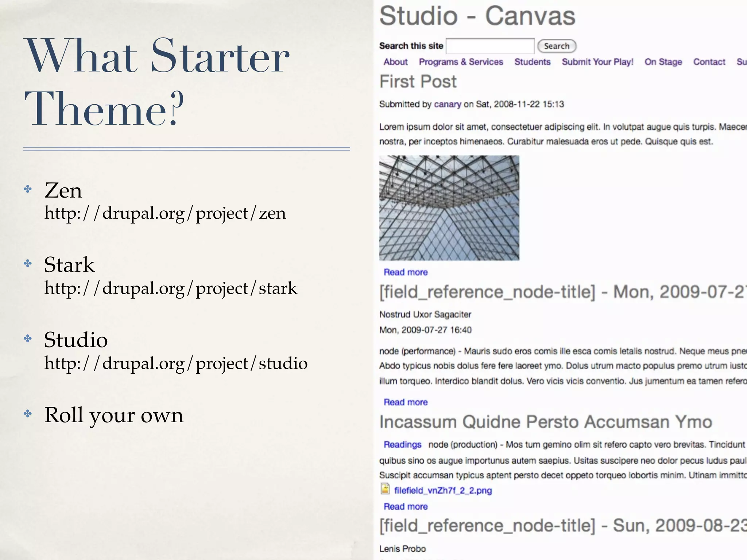This screenshot has width=747, height=560.
Task: Click Read more below the 2009-07-27 post
Action: pos(406,402)
